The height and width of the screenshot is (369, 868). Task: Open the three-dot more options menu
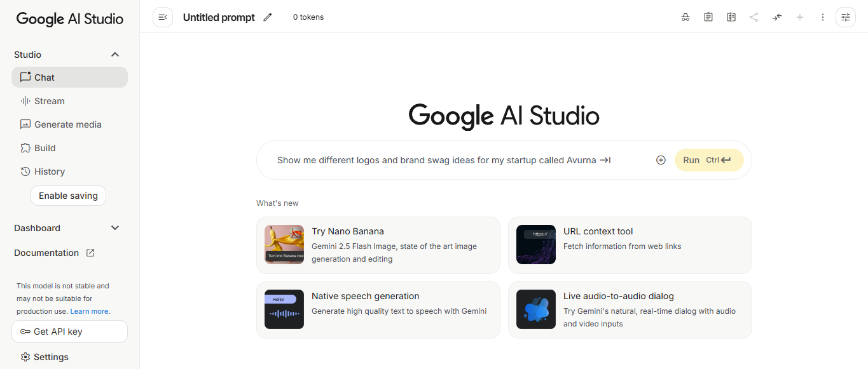pos(823,17)
